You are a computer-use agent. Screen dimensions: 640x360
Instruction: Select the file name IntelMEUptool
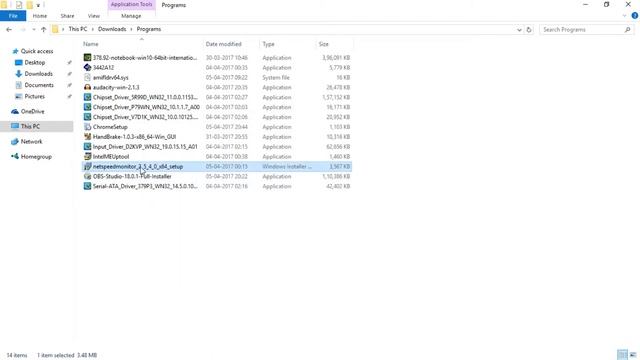pos(111,156)
